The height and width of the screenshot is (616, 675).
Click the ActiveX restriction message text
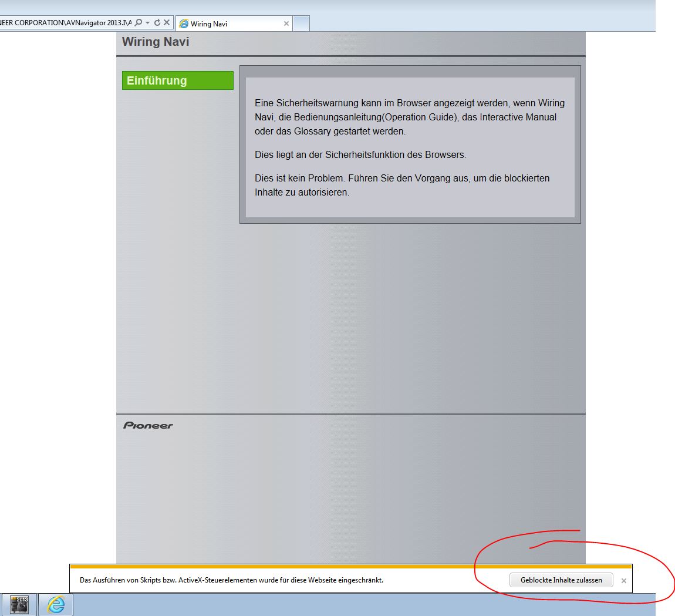[x=231, y=580]
